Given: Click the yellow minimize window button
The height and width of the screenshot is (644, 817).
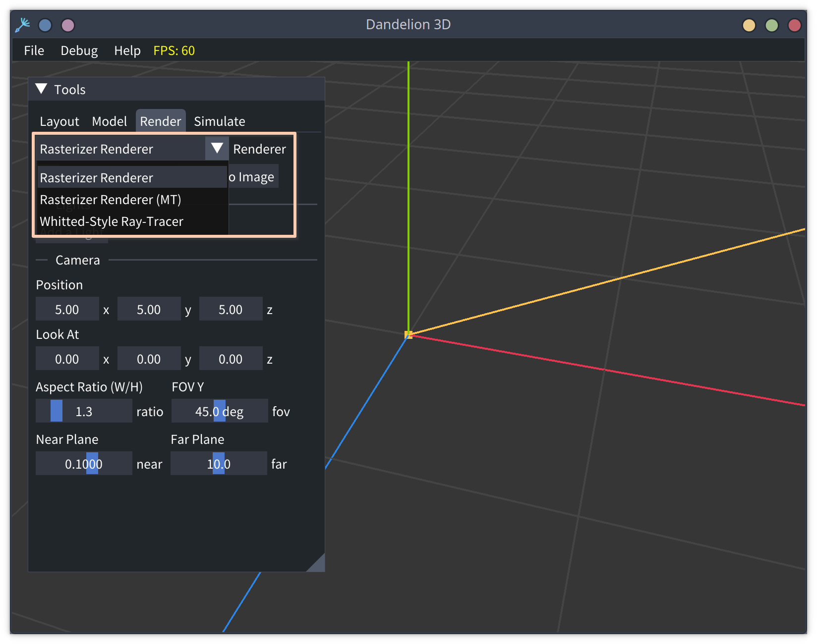Looking at the screenshot, I should 749,25.
